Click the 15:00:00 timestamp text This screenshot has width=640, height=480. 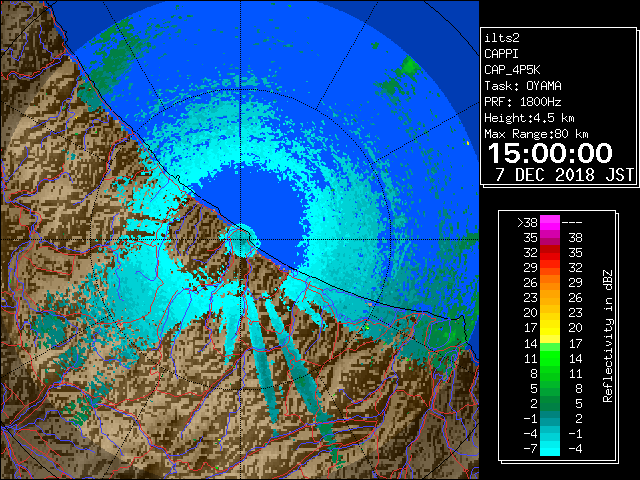pos(550,153)
